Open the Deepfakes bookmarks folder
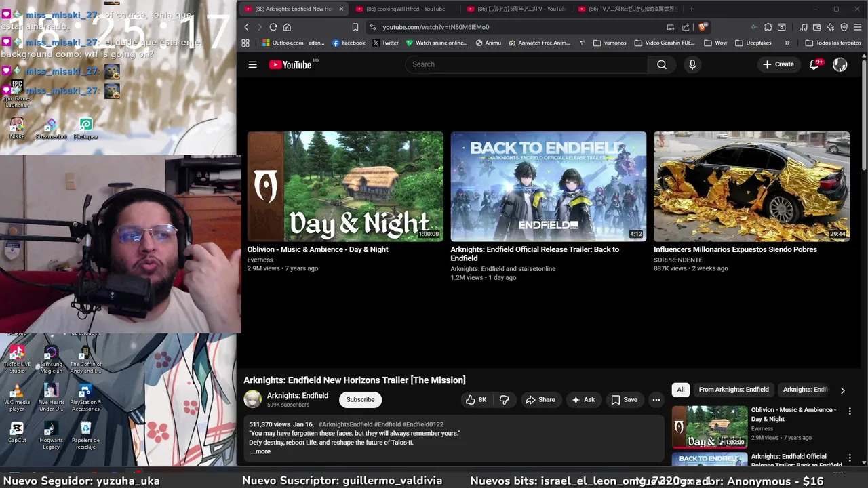Image resolution: width=868 pixels, height=488 pixels. pos(753,43)
